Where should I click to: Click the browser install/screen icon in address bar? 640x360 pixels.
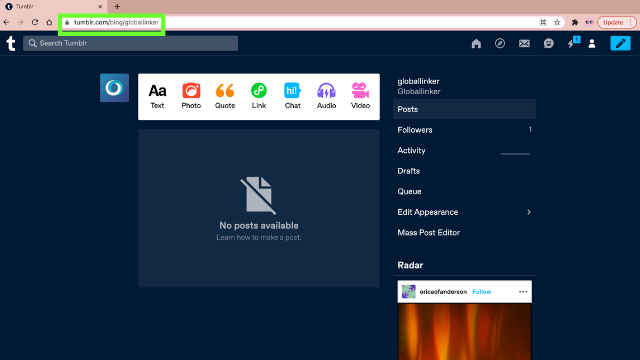pos(543,22)
